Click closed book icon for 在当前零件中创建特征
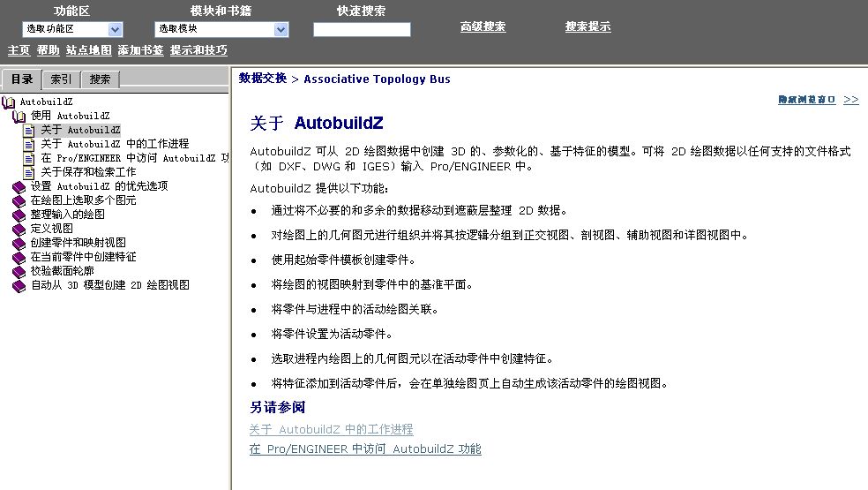 point(19,257)
